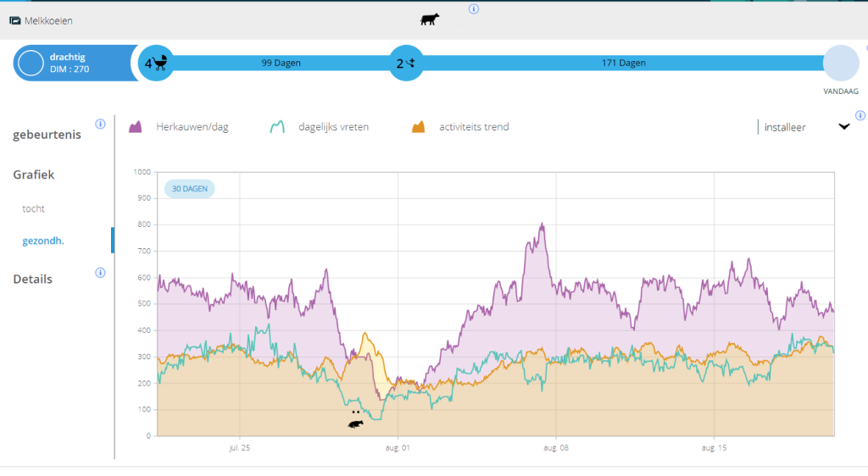Expand the installeer dropdown arrow
This screenshot has width=868, height=476.
[843, 127]
